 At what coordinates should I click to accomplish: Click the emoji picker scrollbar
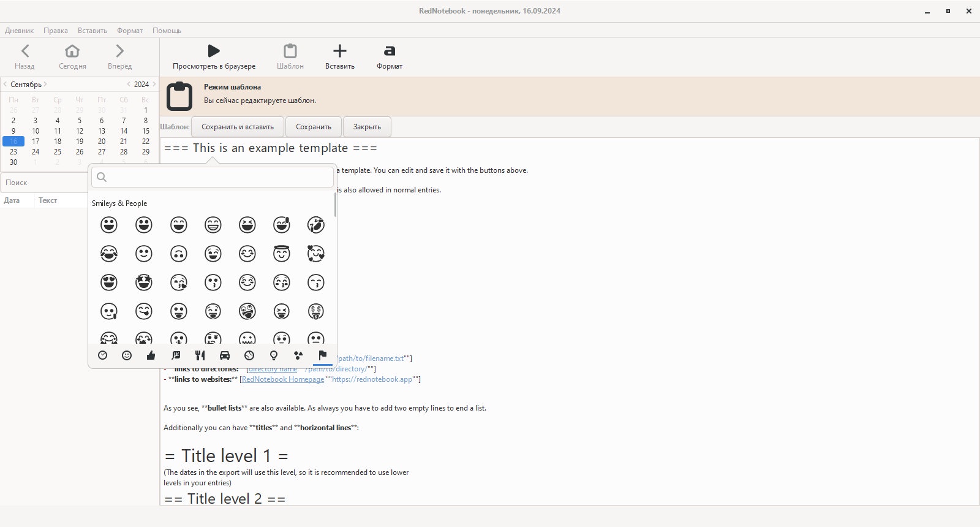click(335, 205)
